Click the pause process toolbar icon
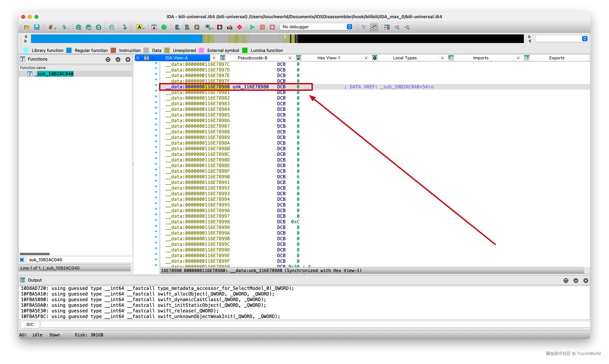 (x=262, y=27)
